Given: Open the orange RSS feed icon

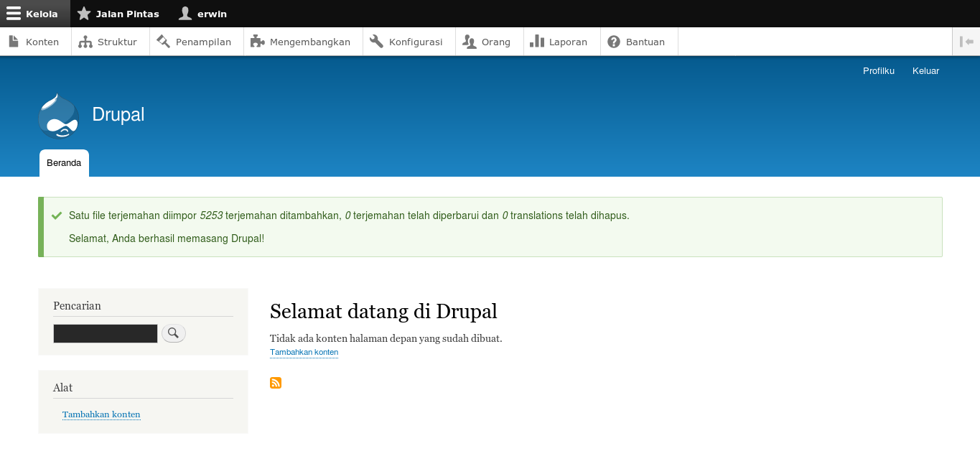Looking at the screenshot, I should point(276,383).
